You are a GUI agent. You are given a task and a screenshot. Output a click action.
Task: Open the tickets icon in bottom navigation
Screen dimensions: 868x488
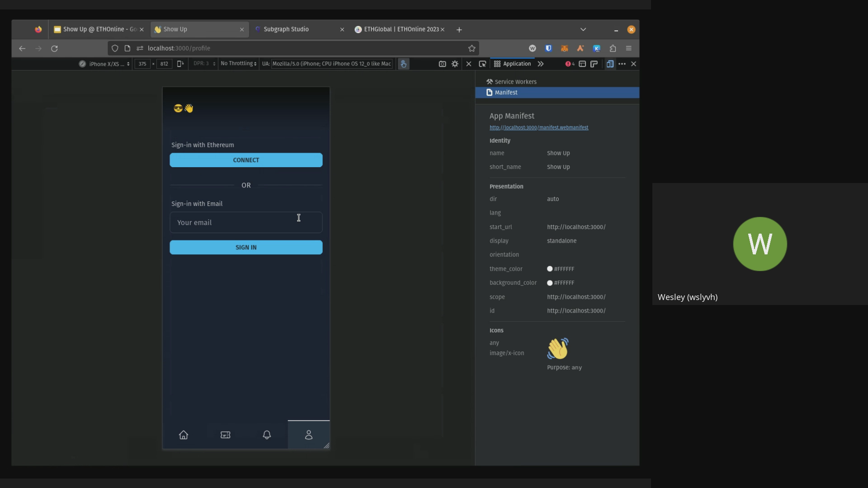pos(225,435)
